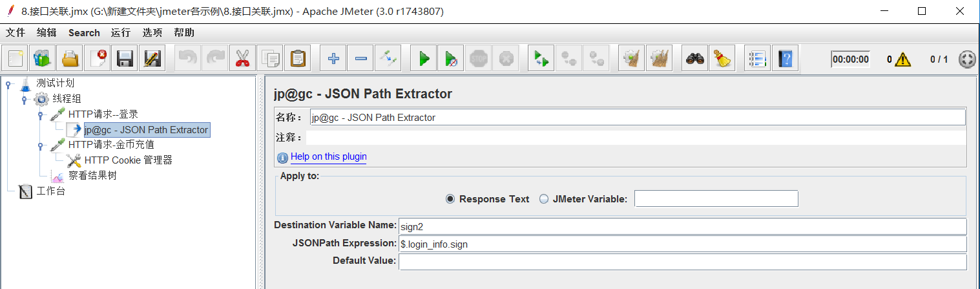
Task: Open the 编辑 menu
Action: (47, 32)
